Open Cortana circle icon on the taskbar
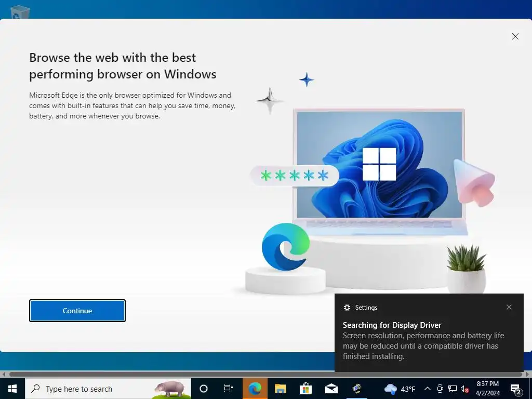This screenshot has height=399, width=532. [x=204, y=389]
